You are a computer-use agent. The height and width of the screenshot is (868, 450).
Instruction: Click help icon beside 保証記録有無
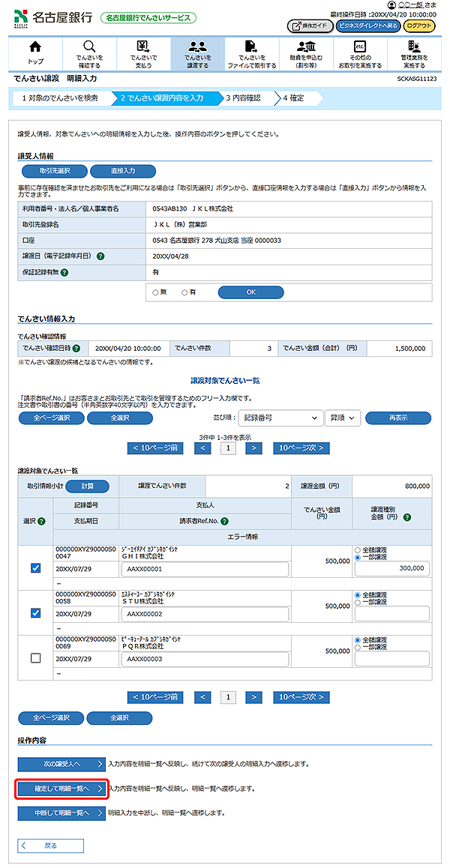(x=65, y=272)
